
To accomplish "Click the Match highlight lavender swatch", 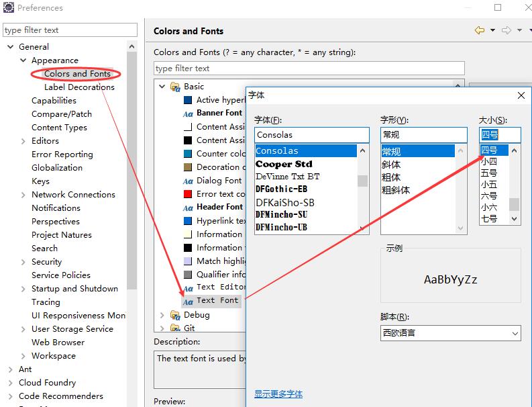I will click(x=188, y=261).
